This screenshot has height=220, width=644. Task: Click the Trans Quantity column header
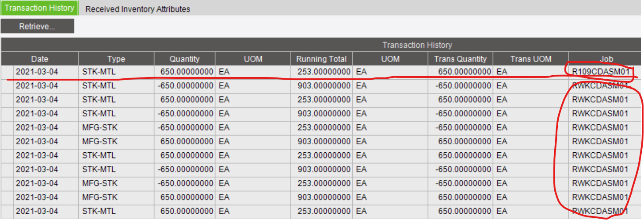coord(460,59)
